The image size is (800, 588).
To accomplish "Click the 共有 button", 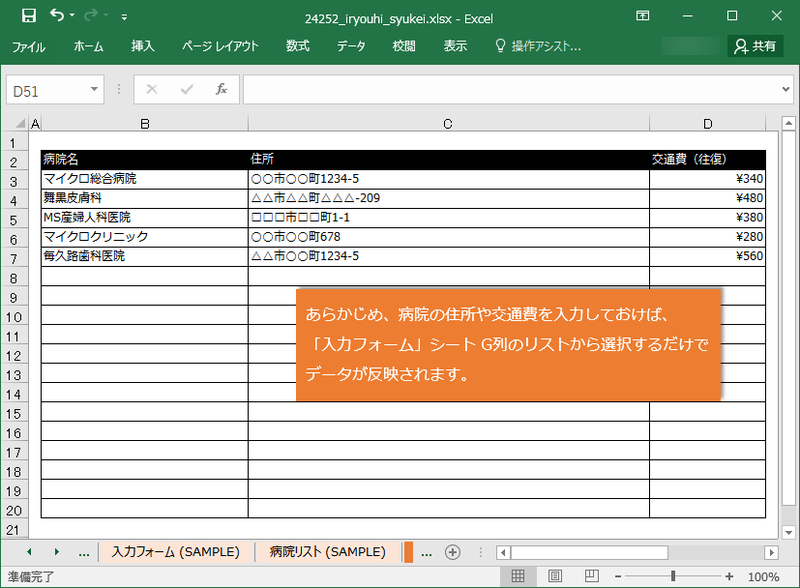I will pos(756,46).
